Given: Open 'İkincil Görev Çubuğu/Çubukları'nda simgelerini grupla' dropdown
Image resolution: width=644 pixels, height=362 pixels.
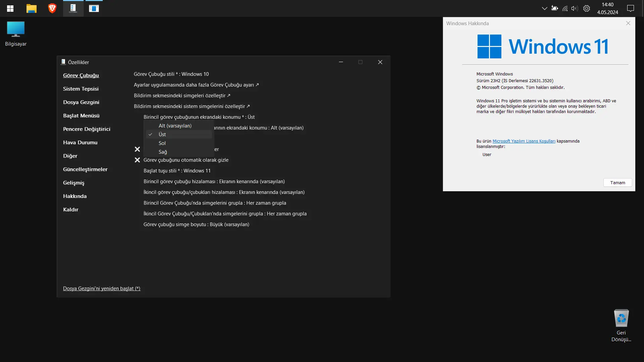Looking at the screenshot, I should 225,214.
